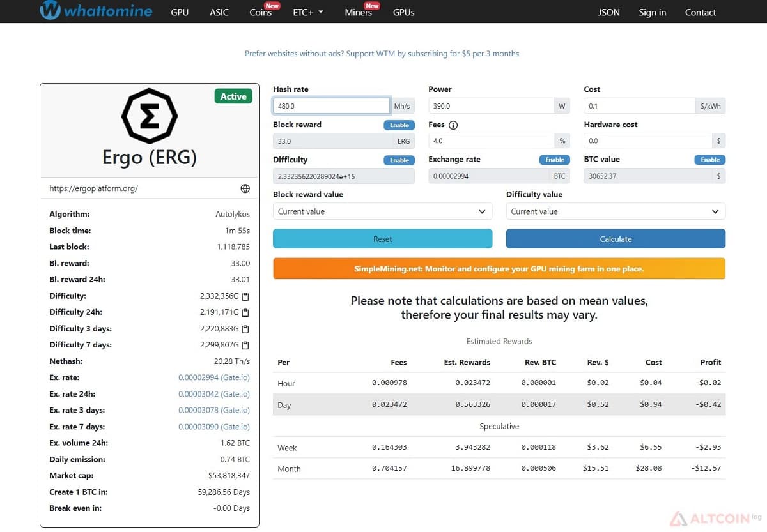The height and width of the screenshot is (532, 767).
Task: Copy the Difficulty 3 days value clipboard icon
Action: click(x=245, y=329)
